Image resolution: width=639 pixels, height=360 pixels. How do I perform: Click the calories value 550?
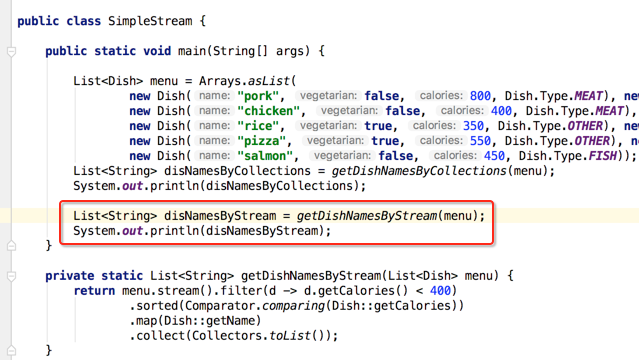tap(480, 141)
